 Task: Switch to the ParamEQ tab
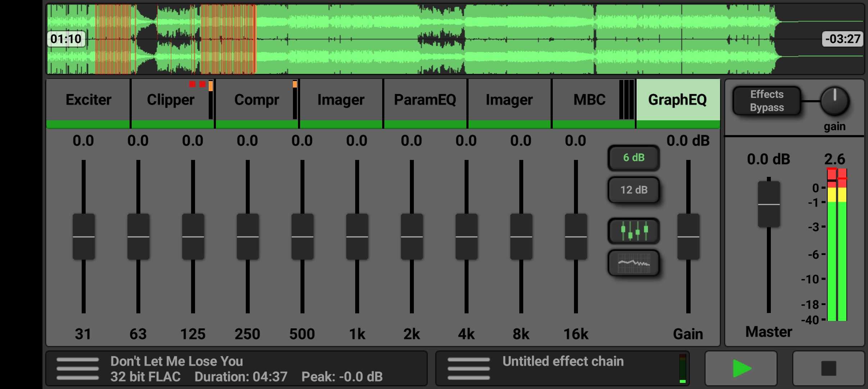[425, 100]
